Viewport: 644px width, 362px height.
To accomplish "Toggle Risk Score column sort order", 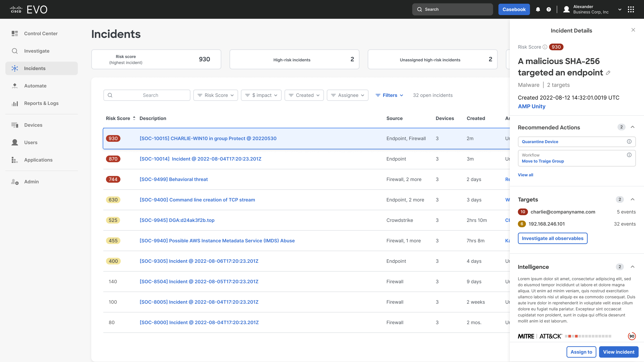I will tap(134, 118).
